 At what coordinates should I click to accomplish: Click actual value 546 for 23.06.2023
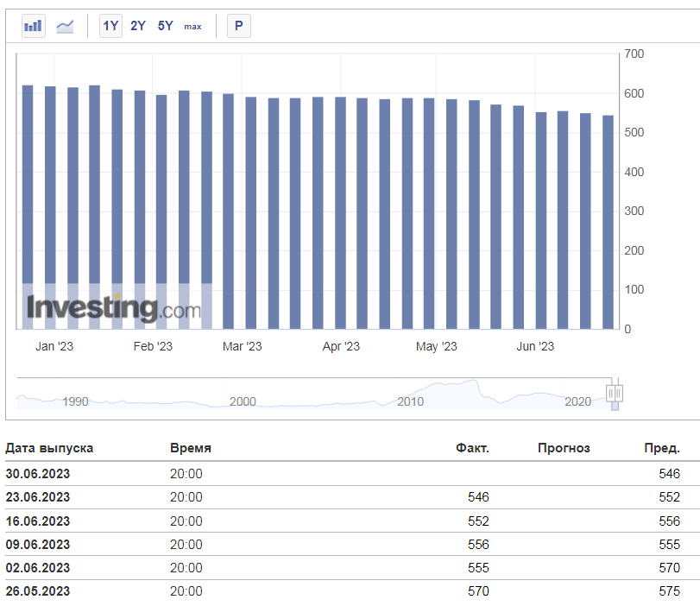pos(478,497)
